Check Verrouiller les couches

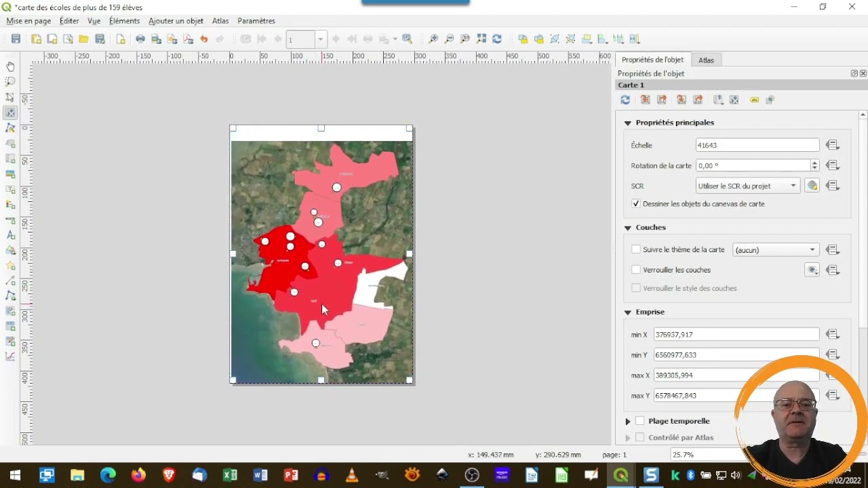pos(636,270)
